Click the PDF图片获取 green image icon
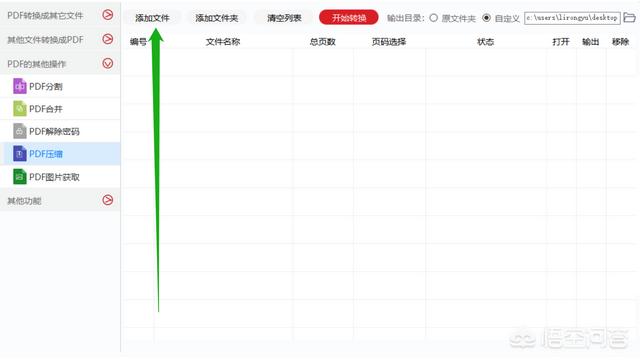This screenshot has height=360, width=640. (x=19, y=177)
